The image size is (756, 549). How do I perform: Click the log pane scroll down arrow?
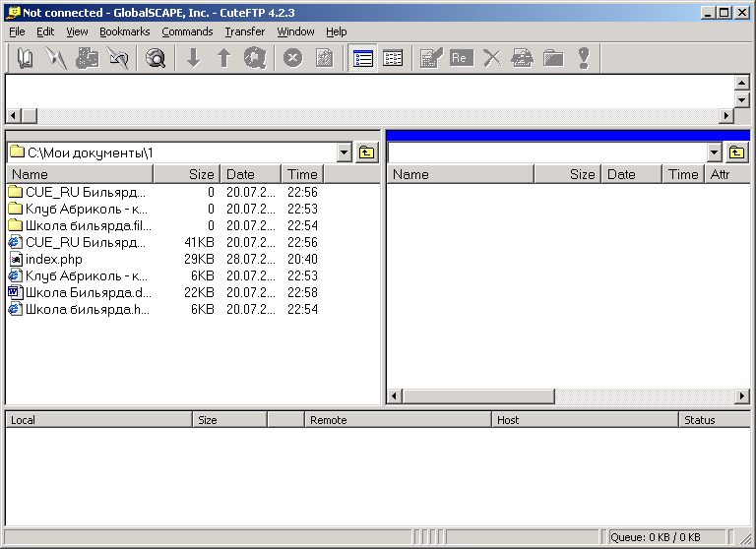click(741, 100)
